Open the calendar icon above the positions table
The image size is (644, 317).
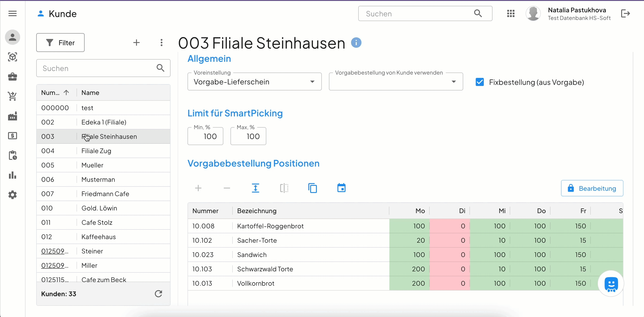coord(341,188)
